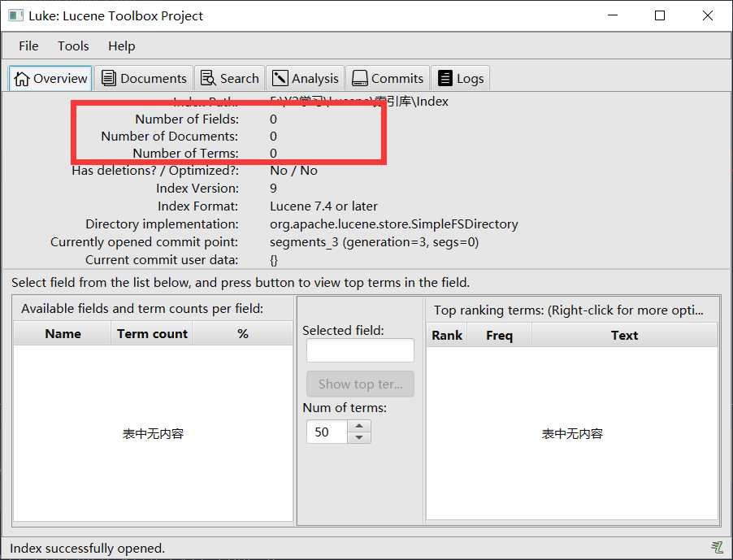Viewport: 733px width, 560px height.
Task: Switch to the Documents tab
Action: coord(144,78)
